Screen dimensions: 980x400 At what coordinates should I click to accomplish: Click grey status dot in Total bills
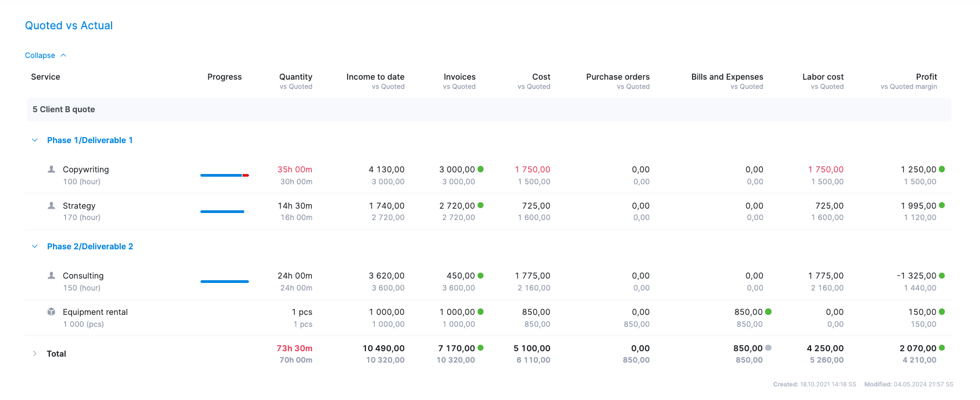click(x=768, y=348)
